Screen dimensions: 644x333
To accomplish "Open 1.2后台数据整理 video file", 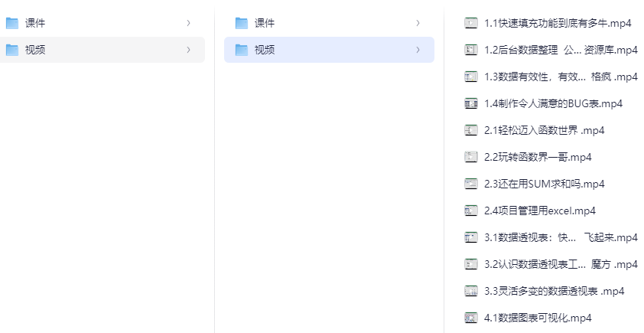I will click(561, 50).
